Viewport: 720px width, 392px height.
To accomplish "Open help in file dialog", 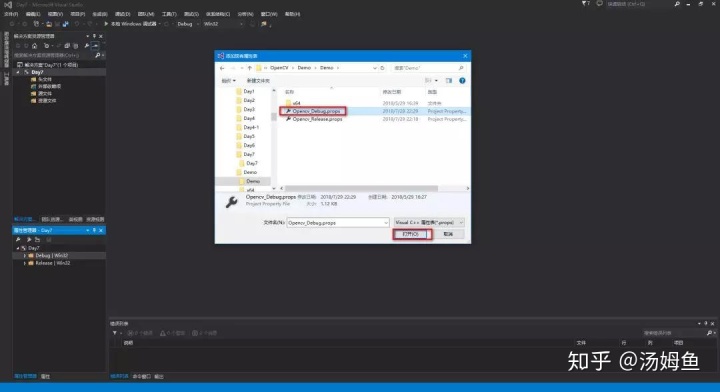I will (462, 81).
